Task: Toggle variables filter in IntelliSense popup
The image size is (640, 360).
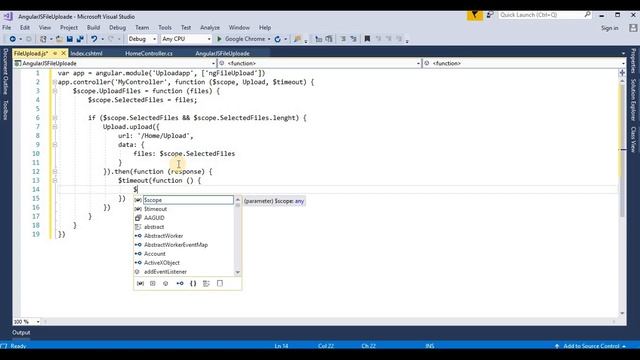Action: pos(140,283)
